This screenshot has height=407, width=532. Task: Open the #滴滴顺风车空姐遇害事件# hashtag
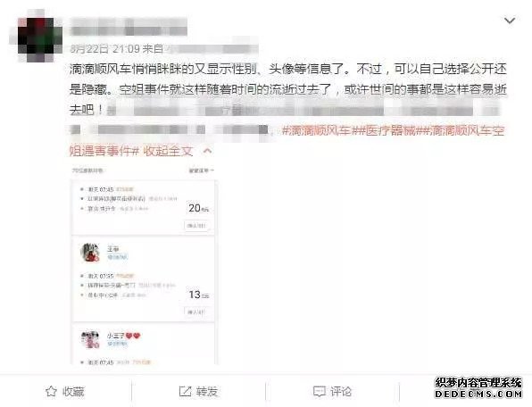click(287, 141)
